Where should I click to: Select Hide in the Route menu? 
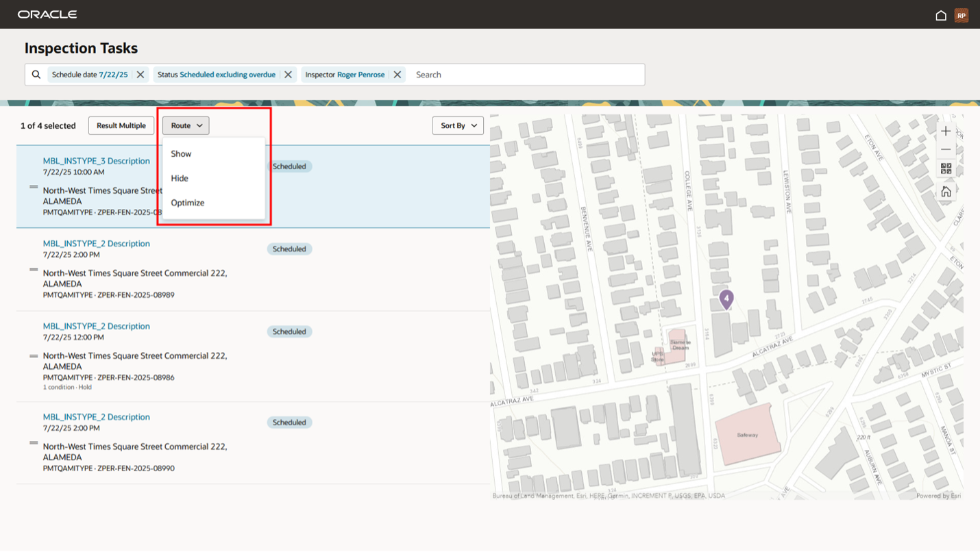pyautogui.click(x=180, y=178)
